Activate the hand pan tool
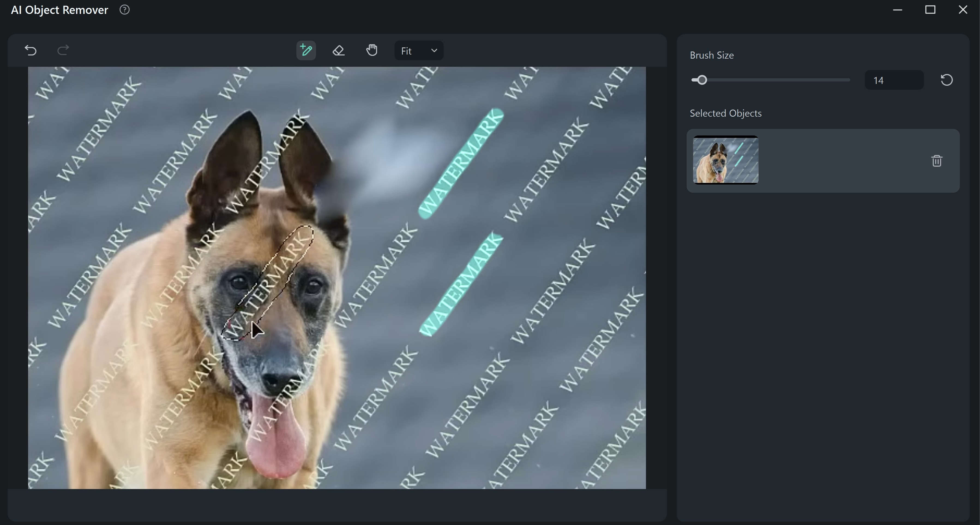980x525 pixels. [x=372, y=50]
